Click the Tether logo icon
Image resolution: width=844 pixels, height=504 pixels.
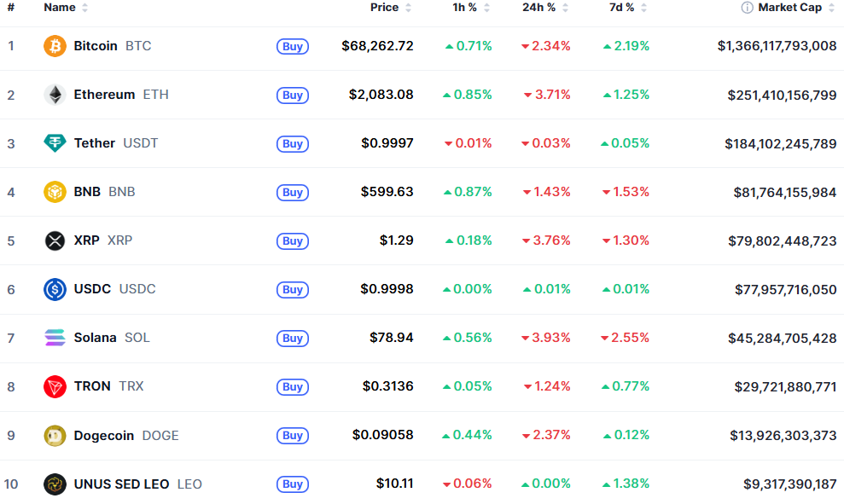pos(55,143)
